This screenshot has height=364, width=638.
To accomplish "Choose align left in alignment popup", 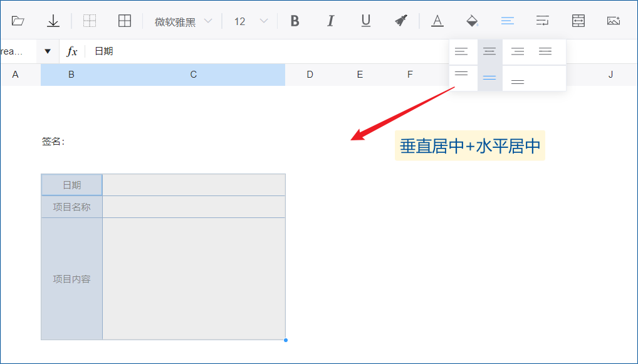I will pyautogui.click(x=461, y=51).
